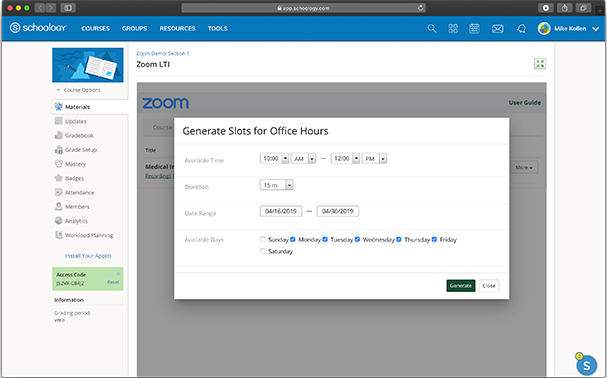The image size is (607, 378).
Task: Open the Schoology help bubble icon
Action: click(586, 365)
